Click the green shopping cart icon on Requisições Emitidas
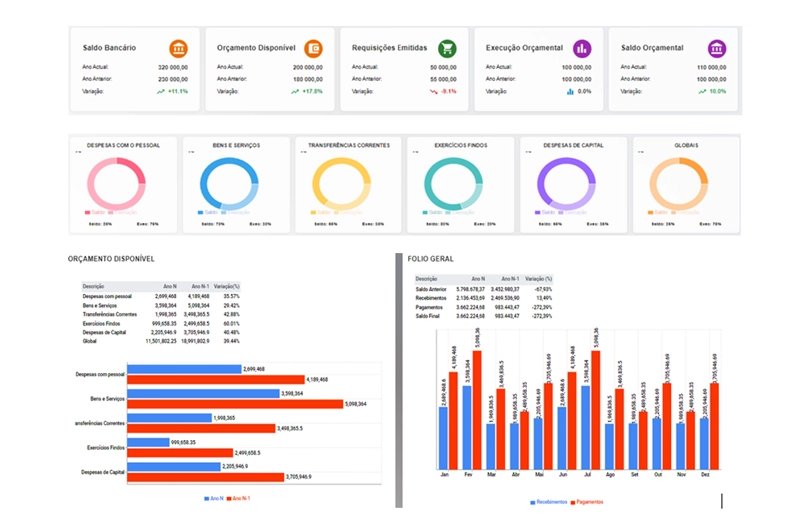 pos(447,48)
